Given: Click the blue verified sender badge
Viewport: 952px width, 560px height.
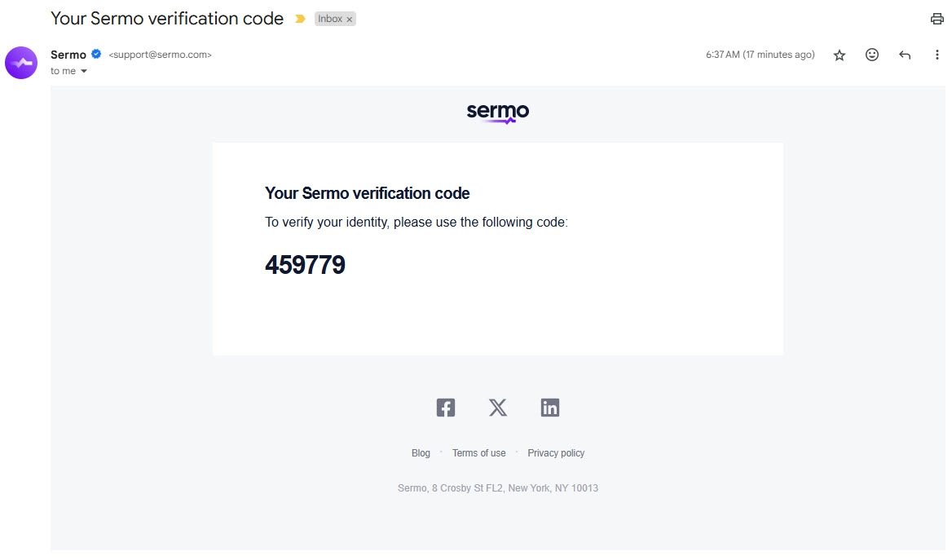Looking at the screenshot, I should (x=96, y=54).
